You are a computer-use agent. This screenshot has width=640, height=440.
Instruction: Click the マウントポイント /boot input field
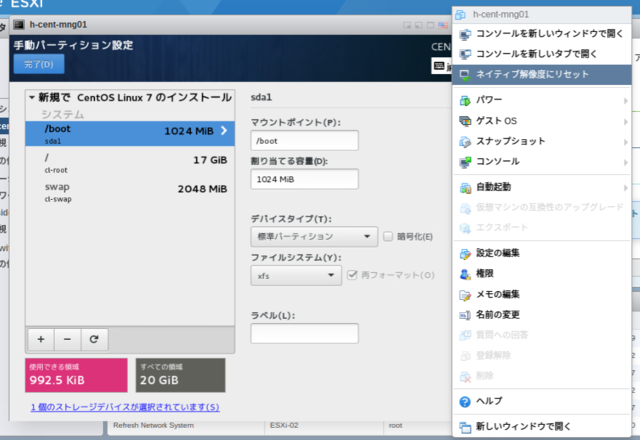point(304,141)
